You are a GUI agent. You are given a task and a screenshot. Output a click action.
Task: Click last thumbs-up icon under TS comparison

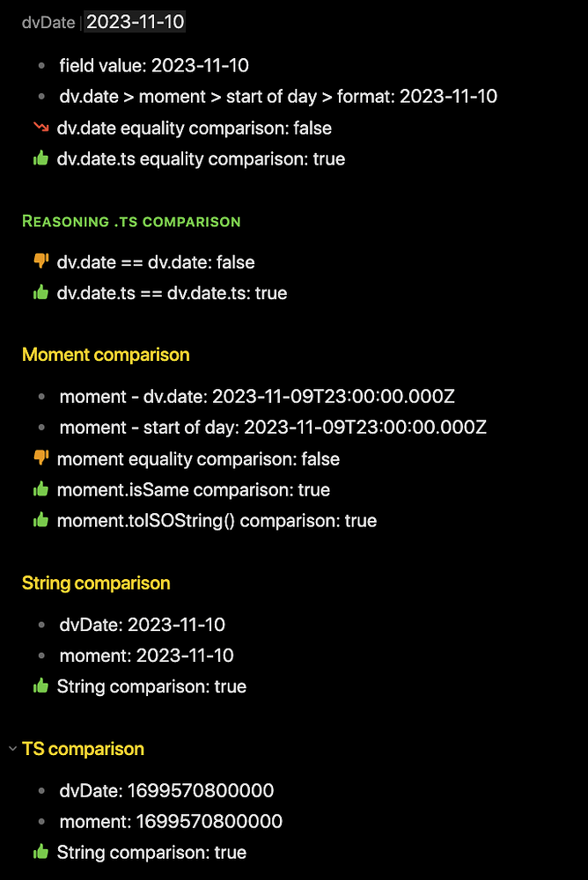coord(40,852)
